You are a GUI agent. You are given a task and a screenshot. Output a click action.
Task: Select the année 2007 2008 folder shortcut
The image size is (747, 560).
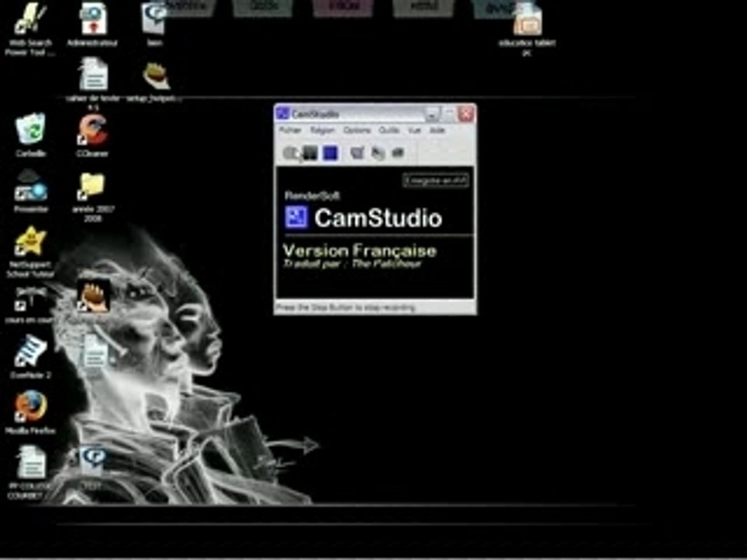(93, 196)
